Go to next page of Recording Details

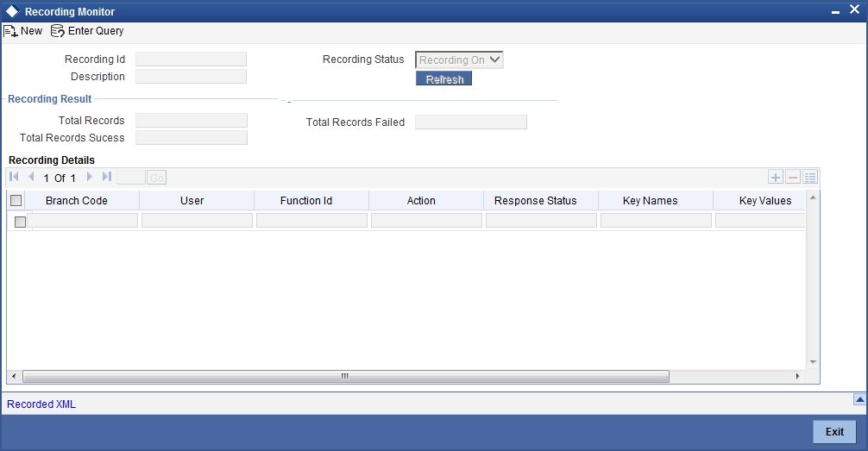point(90,177)
